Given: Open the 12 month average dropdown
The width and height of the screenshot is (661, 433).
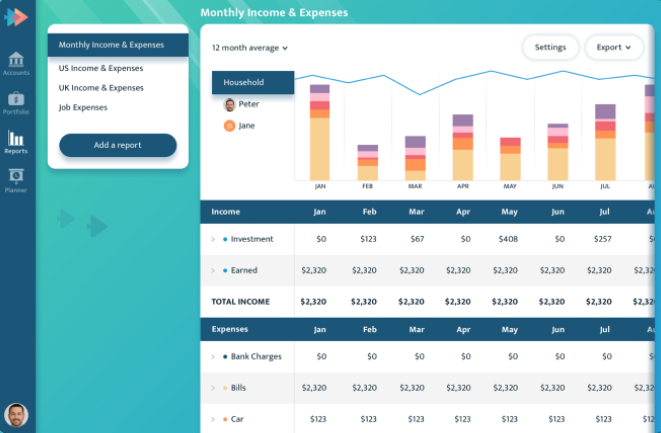Looking at the screenshot, I should coord(250,48).
